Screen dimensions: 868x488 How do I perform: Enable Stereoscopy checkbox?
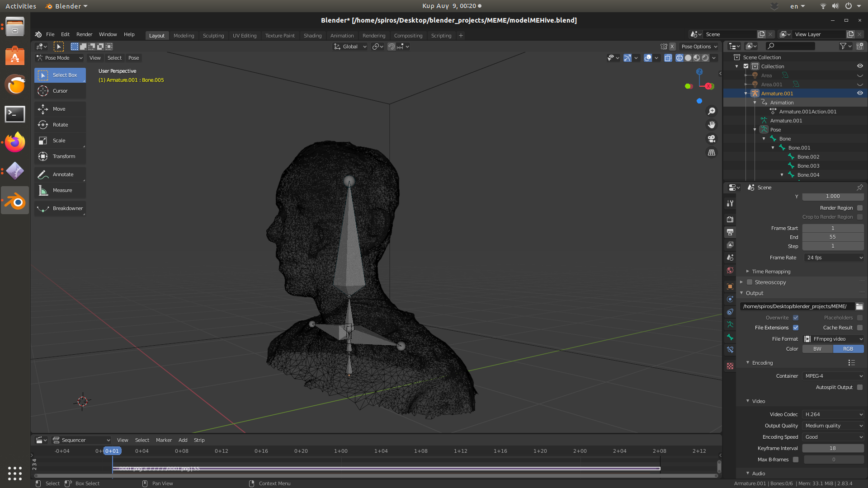point(750,282)
